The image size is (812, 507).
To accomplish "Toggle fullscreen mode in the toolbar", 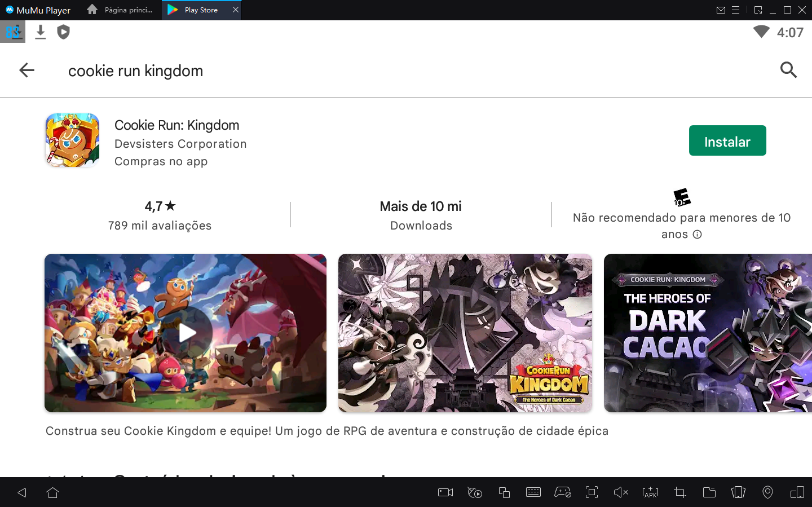I will [592, 492].
